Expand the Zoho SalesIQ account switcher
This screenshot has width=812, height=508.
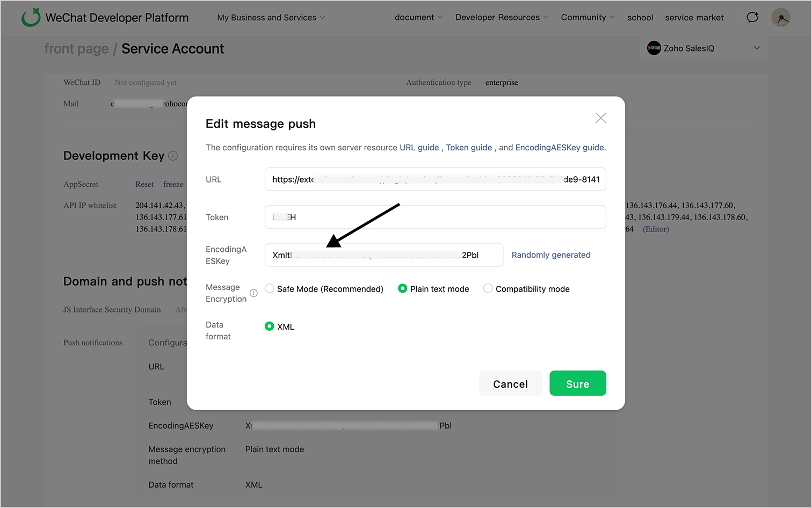(757, 48)
